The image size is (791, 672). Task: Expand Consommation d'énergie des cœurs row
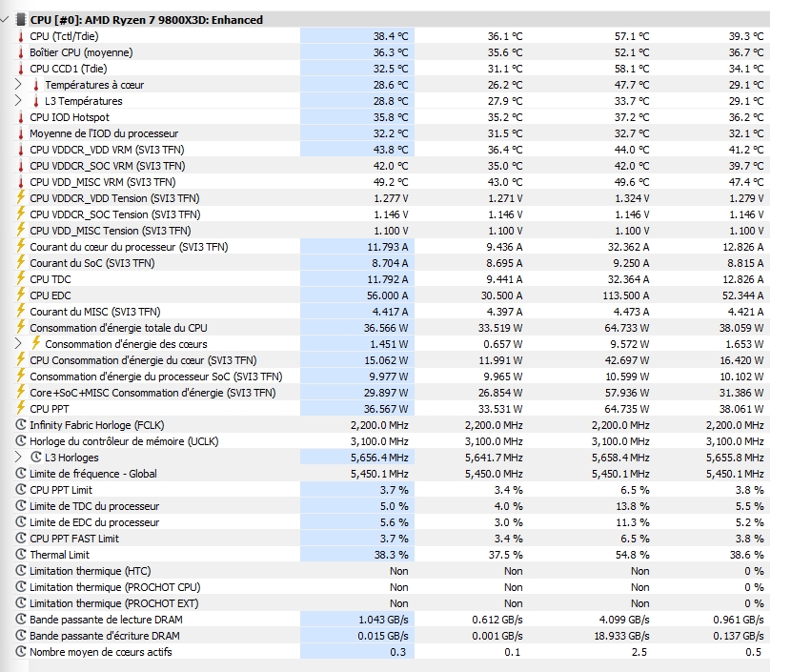(x=18, y=343)
